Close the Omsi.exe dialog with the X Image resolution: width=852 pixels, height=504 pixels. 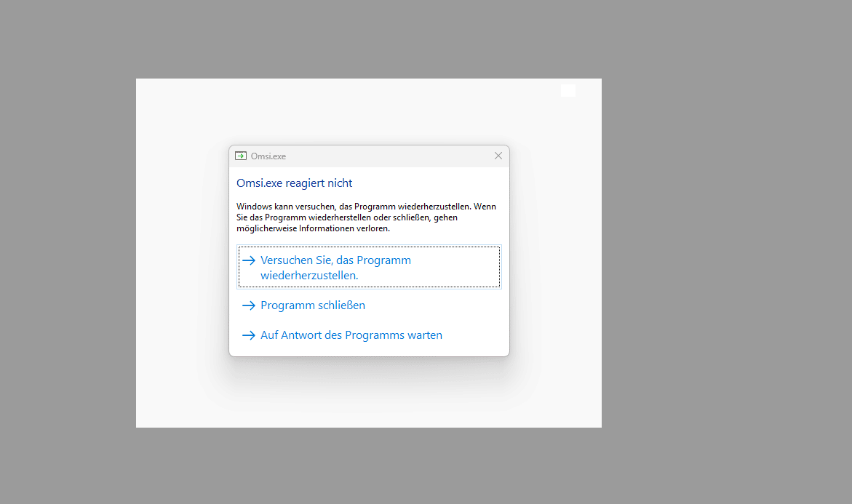pyautogui.click(x=498, y=156)
